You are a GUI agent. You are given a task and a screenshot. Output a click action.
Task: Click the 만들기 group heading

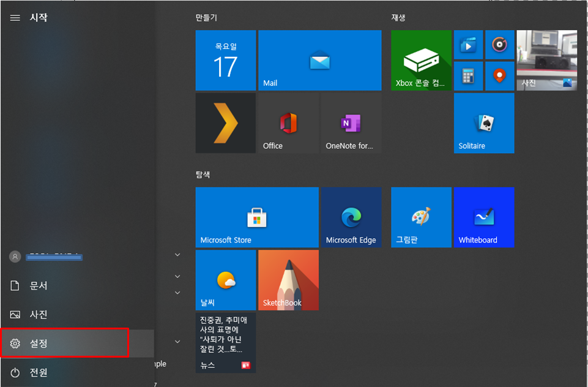[206, 18]
